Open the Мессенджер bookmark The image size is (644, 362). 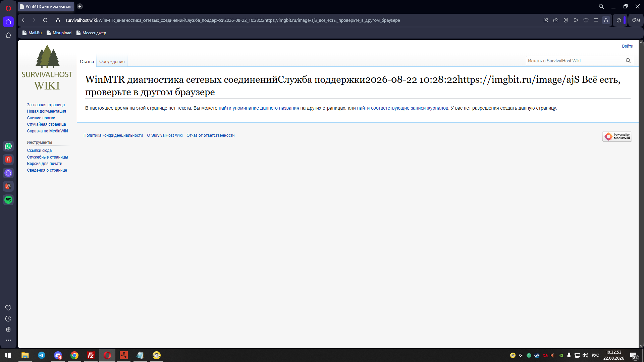pos(91,33)
